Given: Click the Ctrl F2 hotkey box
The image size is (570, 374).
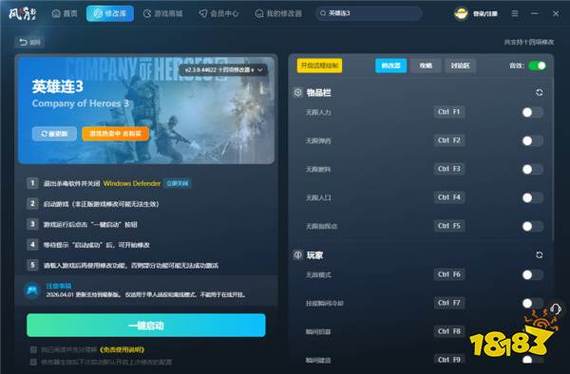Looking at the screenshot, I should click(x=449, y=140).
